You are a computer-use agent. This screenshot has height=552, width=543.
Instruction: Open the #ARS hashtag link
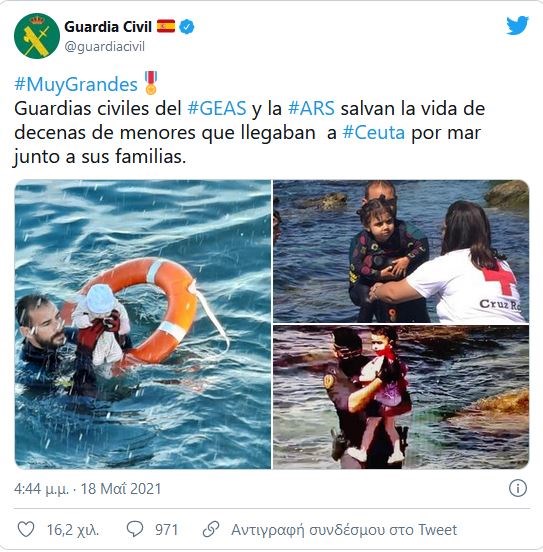[311, 108]
